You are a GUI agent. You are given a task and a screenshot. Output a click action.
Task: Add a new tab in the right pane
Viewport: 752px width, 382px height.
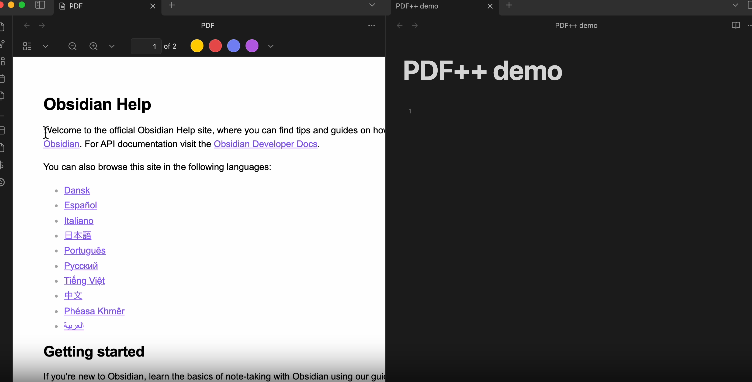pos(509,5)
